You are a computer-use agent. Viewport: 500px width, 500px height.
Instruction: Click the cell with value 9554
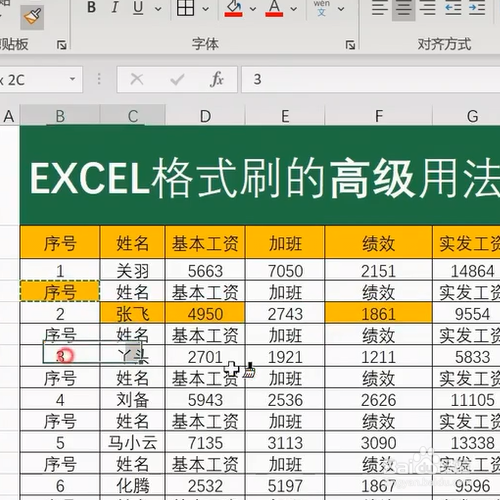467,313
